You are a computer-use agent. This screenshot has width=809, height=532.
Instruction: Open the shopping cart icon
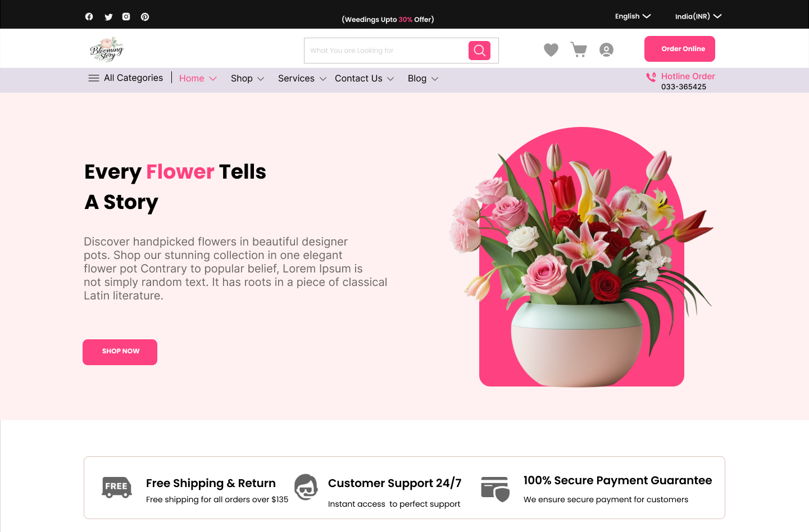579,49
